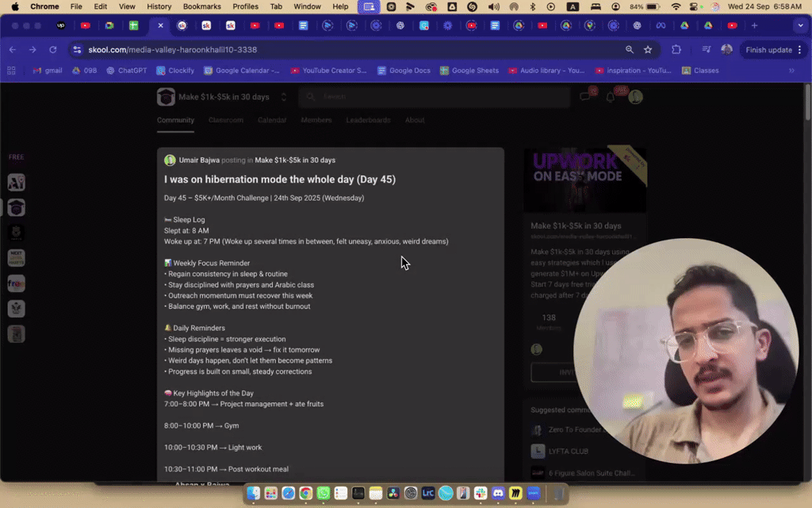The width and height of the screenshot is (812, 508).
Task: Open the LYFTA CLUB suggested community
Action: [x=560, y=452]
